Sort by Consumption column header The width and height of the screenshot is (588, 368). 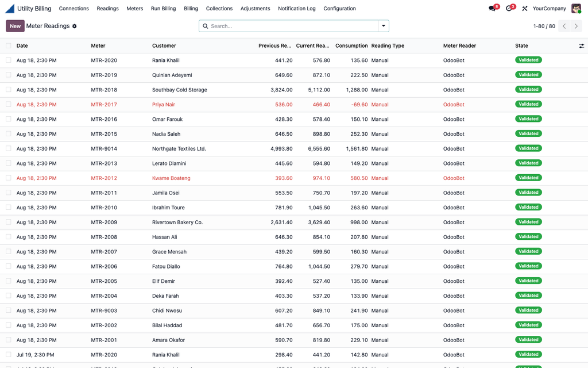[351, 46]
